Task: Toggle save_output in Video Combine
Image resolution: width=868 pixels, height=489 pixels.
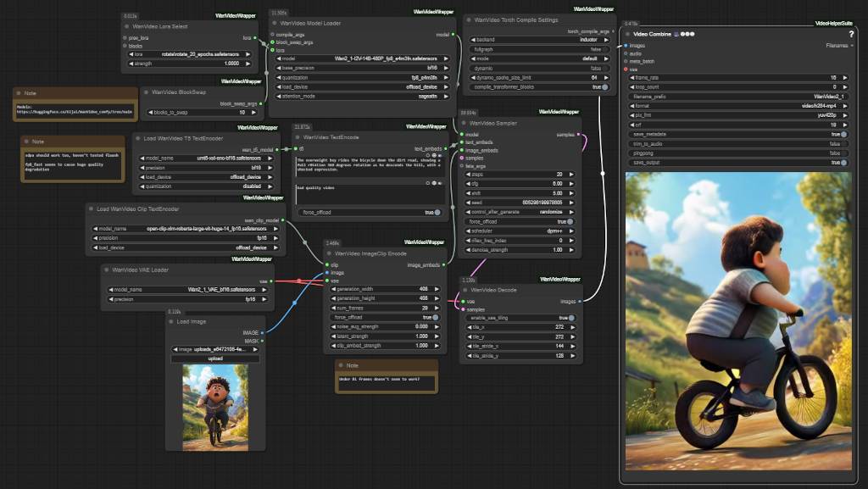Action: [738, 163]
